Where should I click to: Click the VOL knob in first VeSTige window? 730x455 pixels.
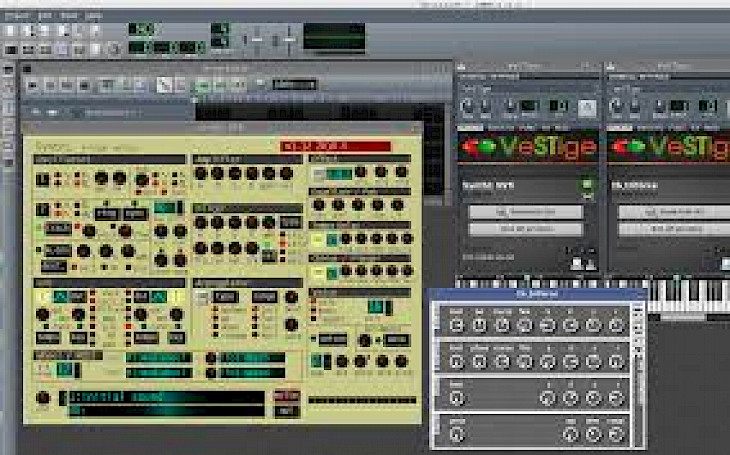click(467, 105)
